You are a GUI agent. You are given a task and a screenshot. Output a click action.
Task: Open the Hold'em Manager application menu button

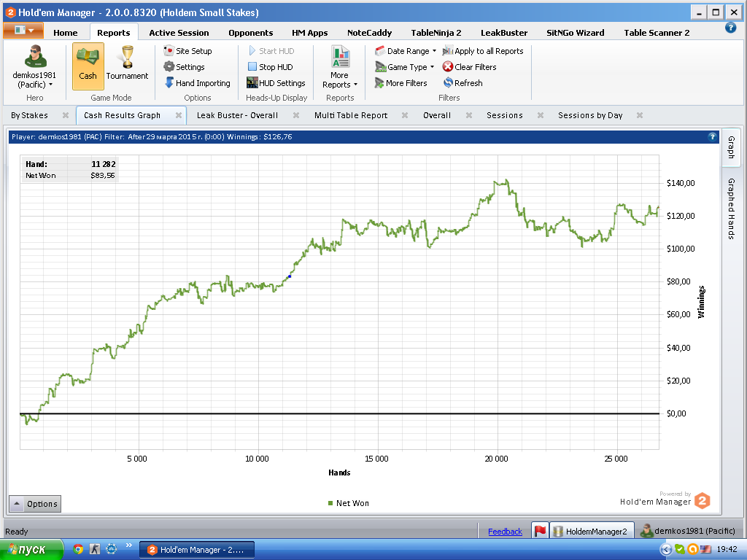(x=23, y=30)
